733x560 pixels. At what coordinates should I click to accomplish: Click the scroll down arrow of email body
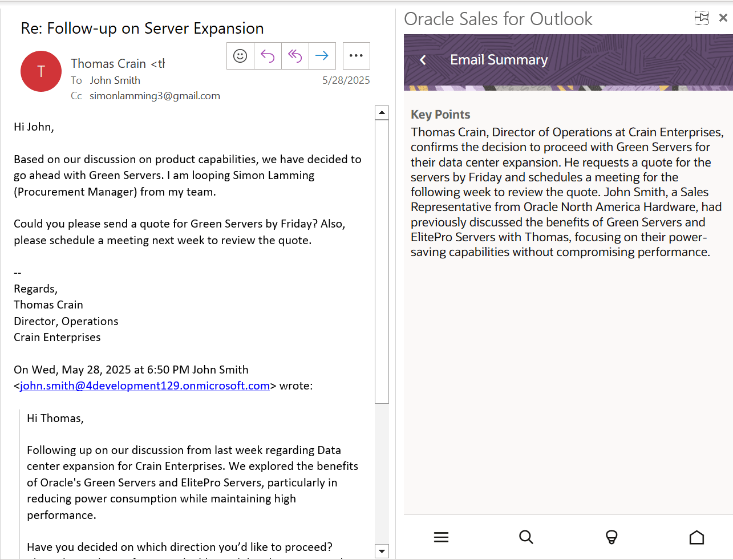(382, 551)
